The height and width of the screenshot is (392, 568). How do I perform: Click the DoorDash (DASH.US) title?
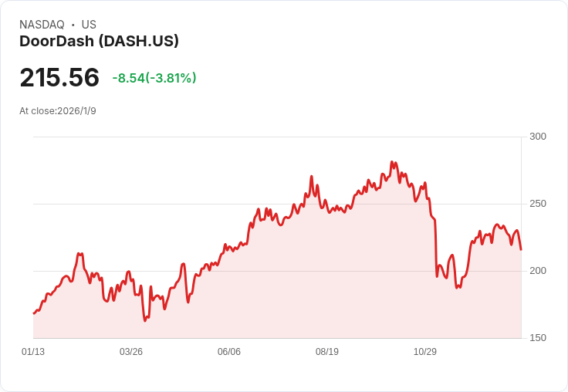coord(99,42)
